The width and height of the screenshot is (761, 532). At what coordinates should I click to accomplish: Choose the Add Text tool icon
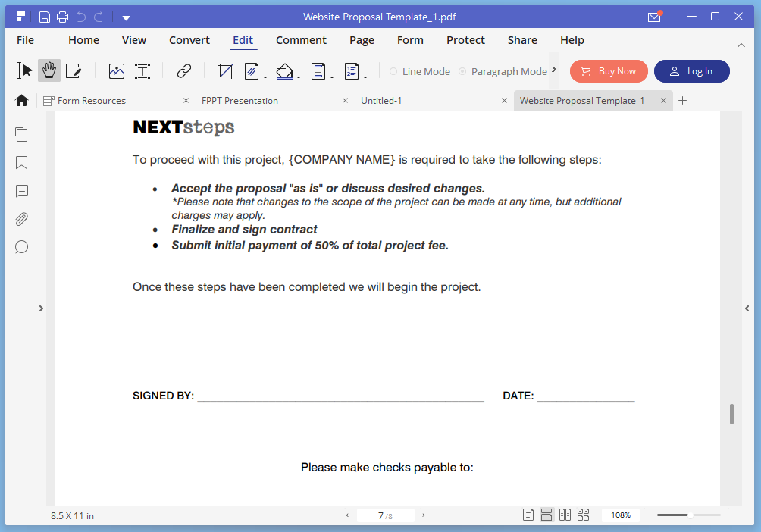pos(142,71)
